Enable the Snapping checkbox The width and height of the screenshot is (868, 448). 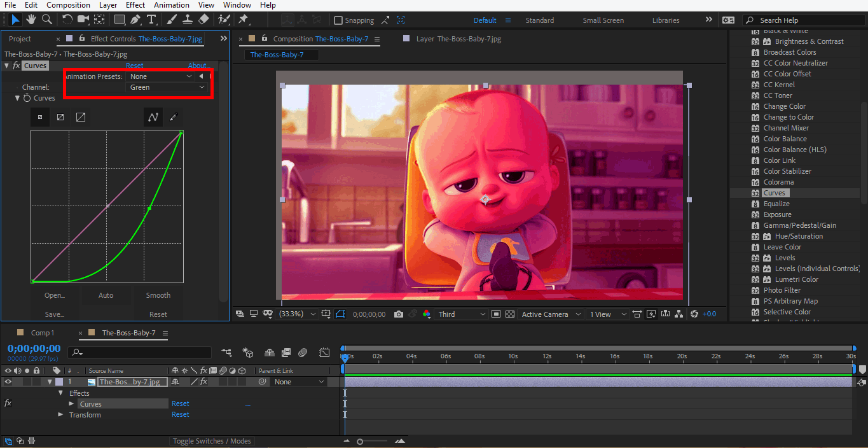click(338, 20)
